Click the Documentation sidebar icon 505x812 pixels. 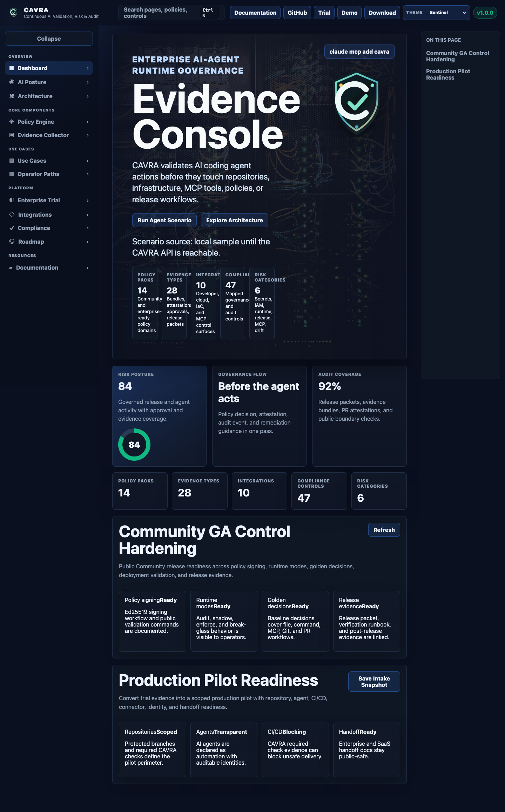pos(11,268)
